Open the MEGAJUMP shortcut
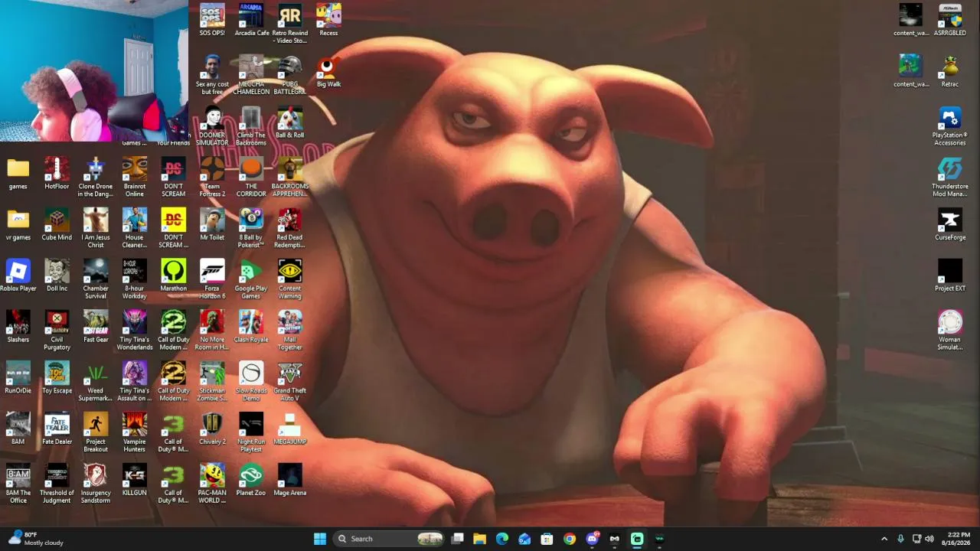The width and height of the screenshot is (980, 551). [x=289, y=430]
